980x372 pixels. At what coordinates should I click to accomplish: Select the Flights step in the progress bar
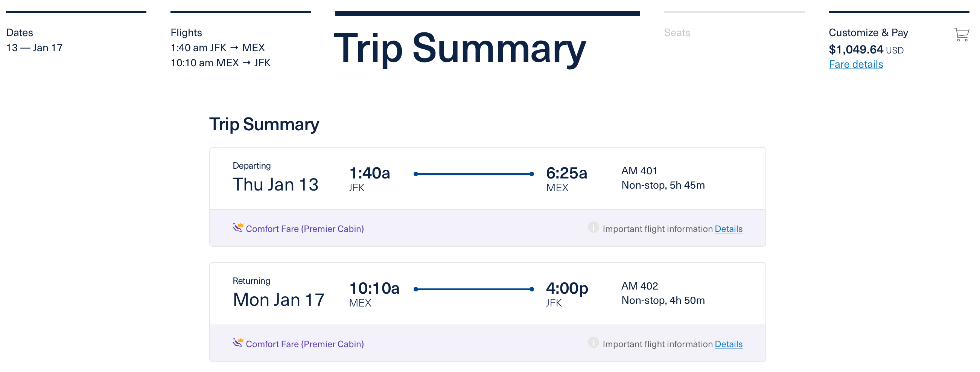(x=186, y=32)
